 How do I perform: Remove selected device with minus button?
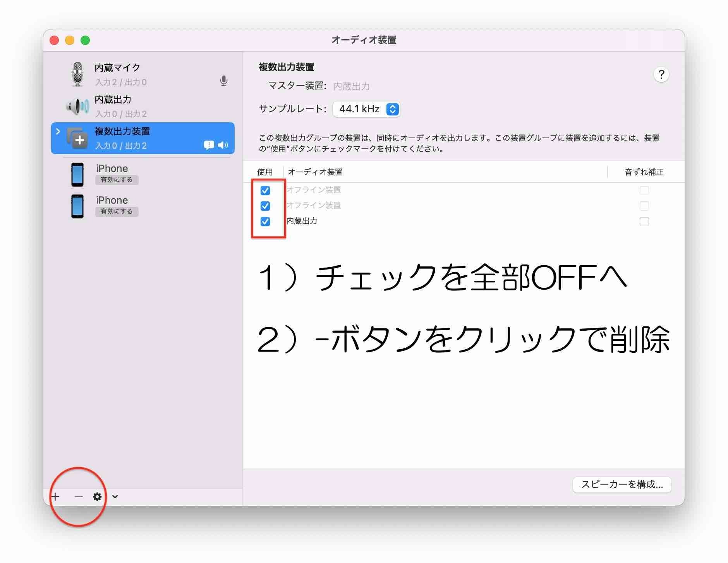click(79, 496)
